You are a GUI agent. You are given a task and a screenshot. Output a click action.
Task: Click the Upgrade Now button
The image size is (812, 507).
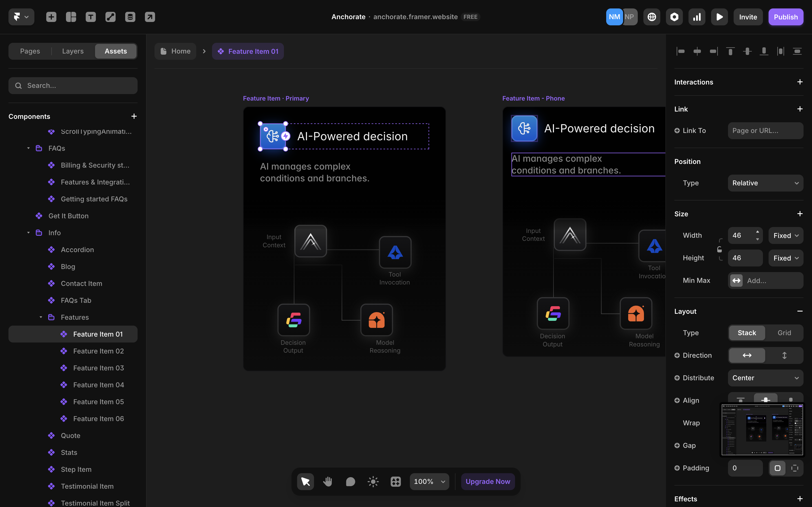[487, 482]
